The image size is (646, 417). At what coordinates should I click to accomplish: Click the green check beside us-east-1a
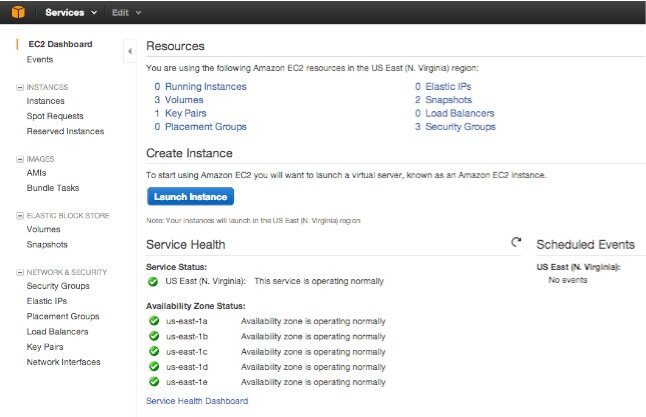(x=154, y=321)
